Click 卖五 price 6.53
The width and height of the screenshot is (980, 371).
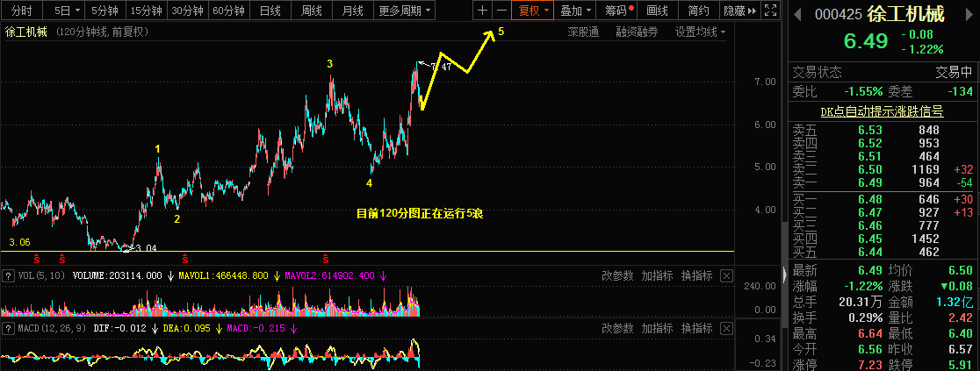870,130
